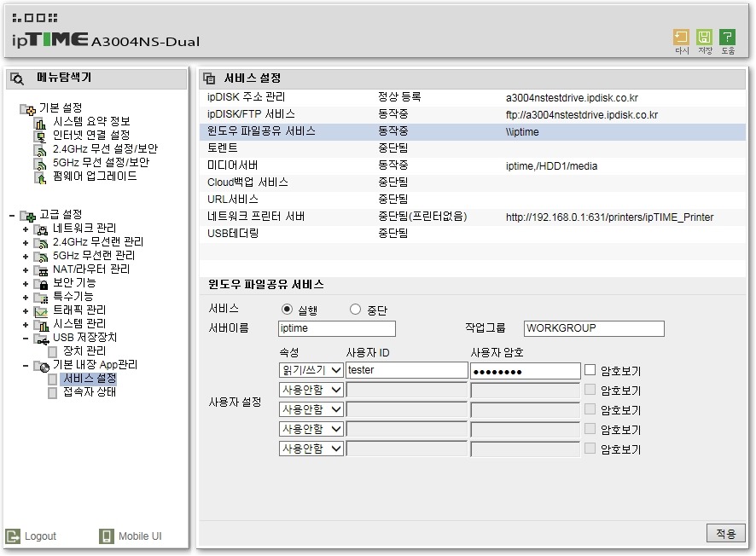Open the 읽기/쓰기 attribute dropdown

(x=311, y=370)
